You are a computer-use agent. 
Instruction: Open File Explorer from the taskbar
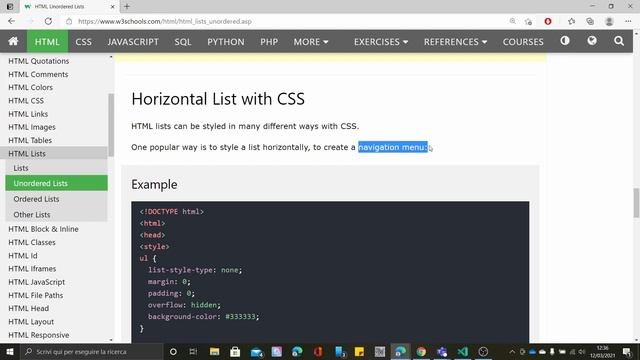coord(214,351)
